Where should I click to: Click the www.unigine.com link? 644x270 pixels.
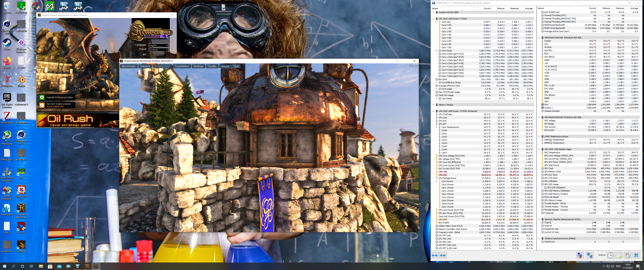click(x=55, y=106)
